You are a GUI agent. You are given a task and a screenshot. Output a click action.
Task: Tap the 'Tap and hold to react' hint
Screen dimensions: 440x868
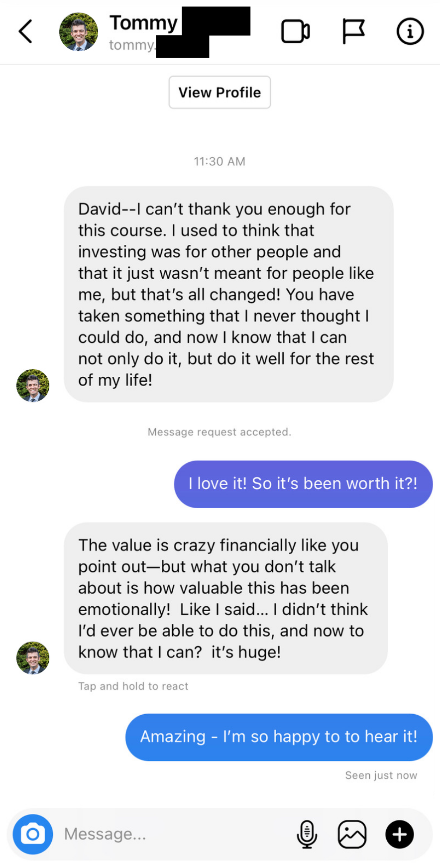(x=133, y=686)
